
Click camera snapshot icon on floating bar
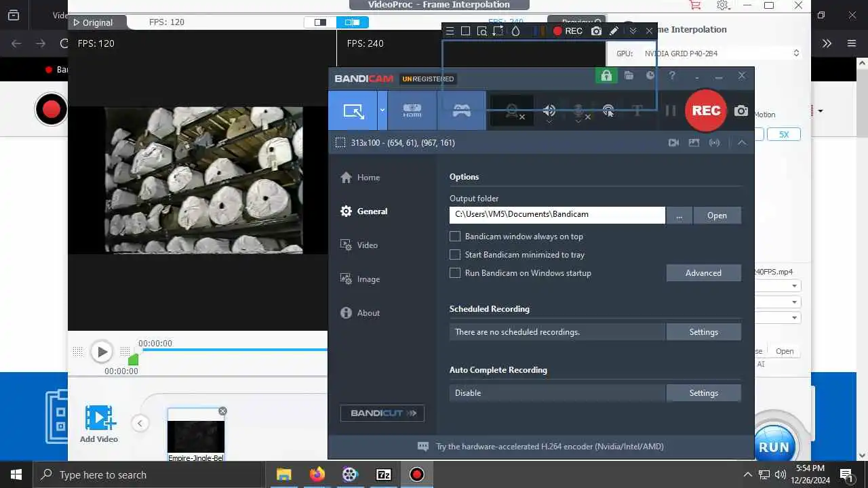(596, 31)
